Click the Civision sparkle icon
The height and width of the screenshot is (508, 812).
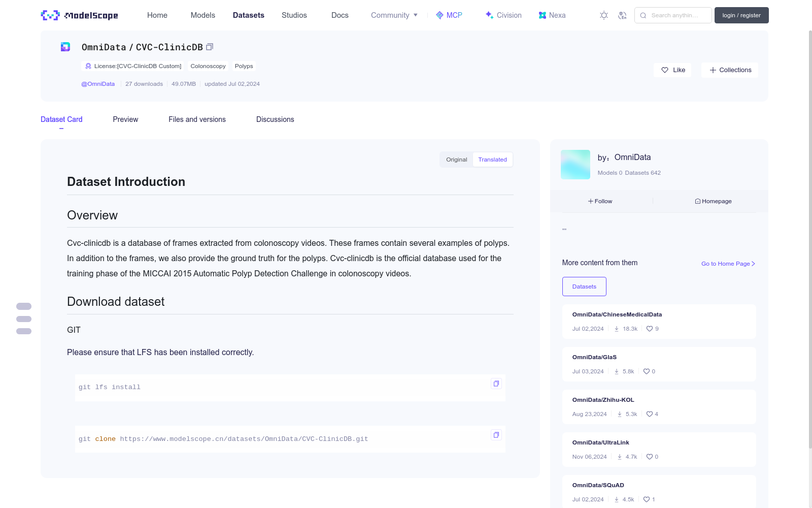coord(489,15)
